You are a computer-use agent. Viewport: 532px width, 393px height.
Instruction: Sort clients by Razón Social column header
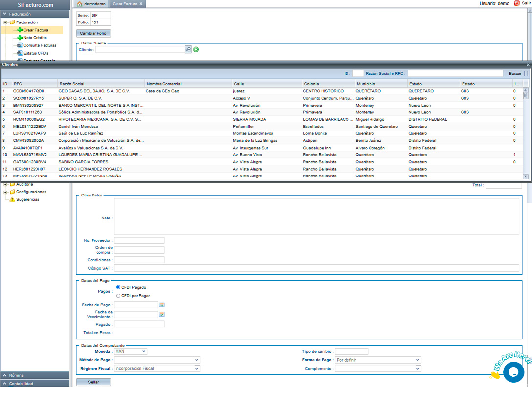pyautogui.click(x=101, y=84)
